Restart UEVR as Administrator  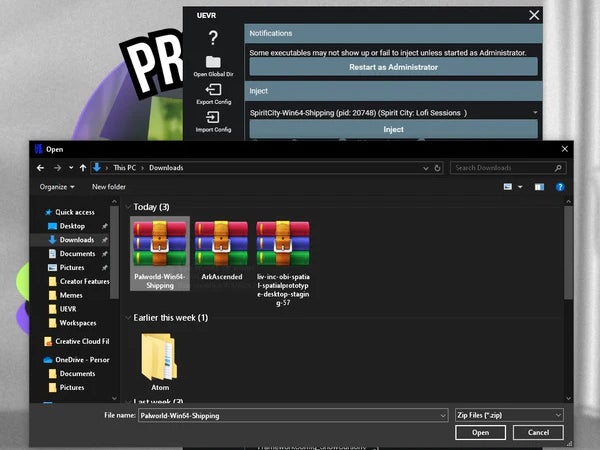tap(393, 67)
